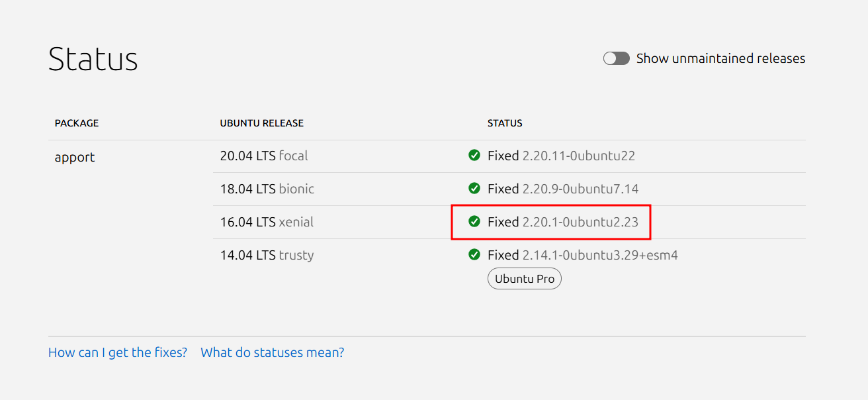Select the highlighted xenial Fixed status icon
The width and height of the screenshot is (868, 400).
[474, 222]
